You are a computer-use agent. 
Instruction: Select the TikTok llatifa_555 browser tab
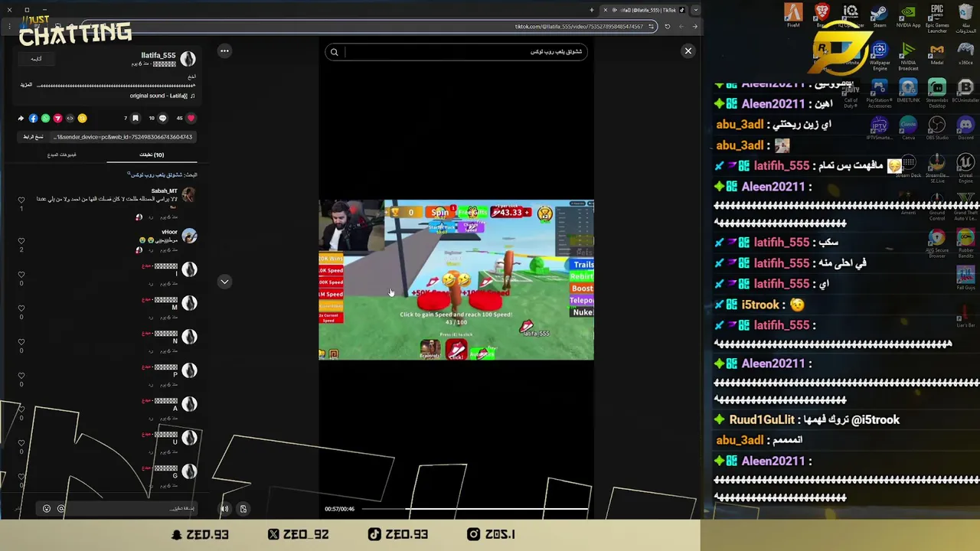(x=645, y=10)
